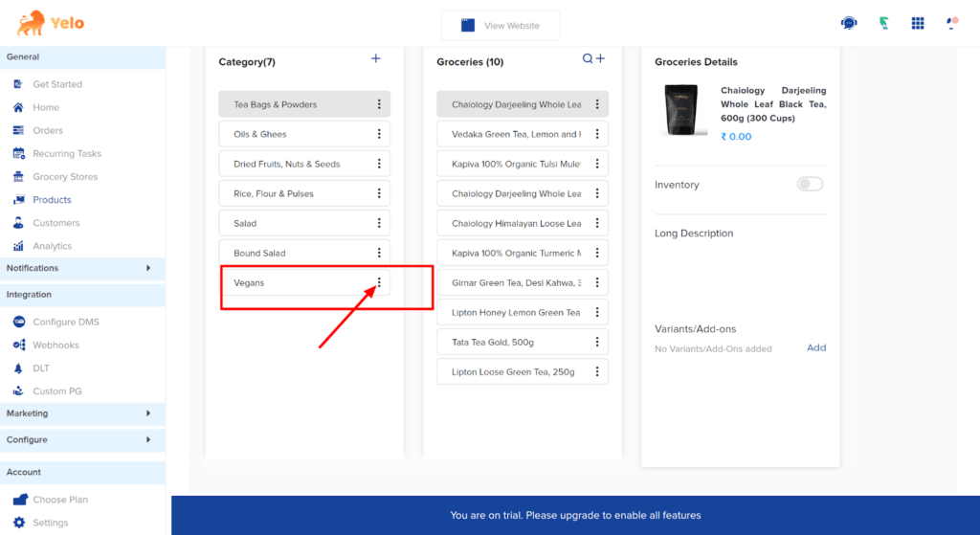Click the General sidebar section header
Image resolution: width=980 pixels, height=535 pixels.
[82, 56]
